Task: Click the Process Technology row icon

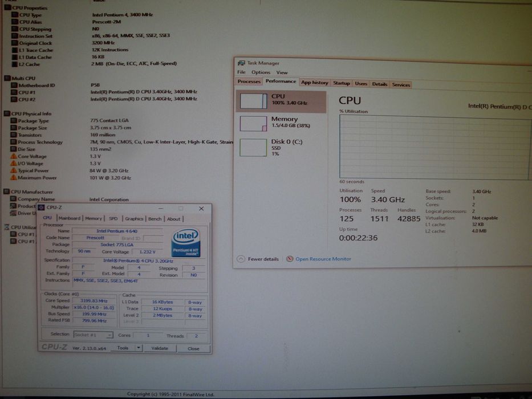Action: coord(13,142)
